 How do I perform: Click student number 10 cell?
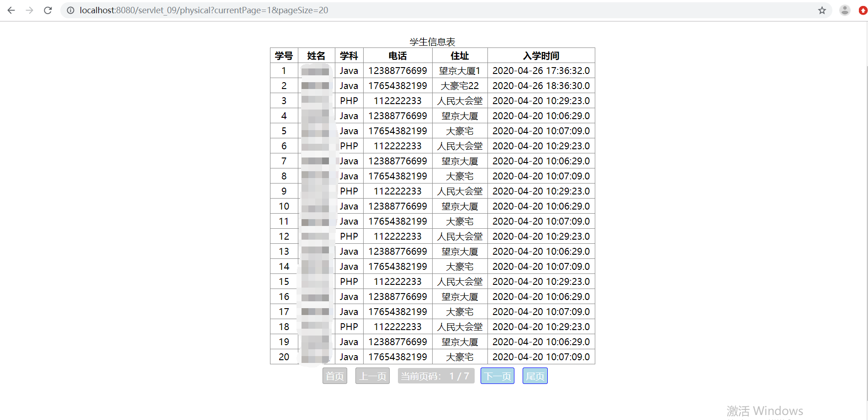pyautogui.click(x=284, y=206)
